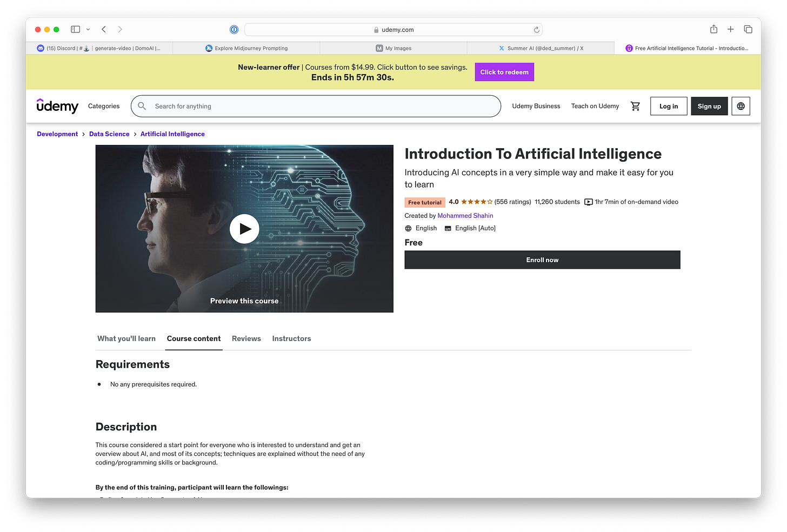Click the Enroll now button
The image size is (787, 532).
(542, 260)
